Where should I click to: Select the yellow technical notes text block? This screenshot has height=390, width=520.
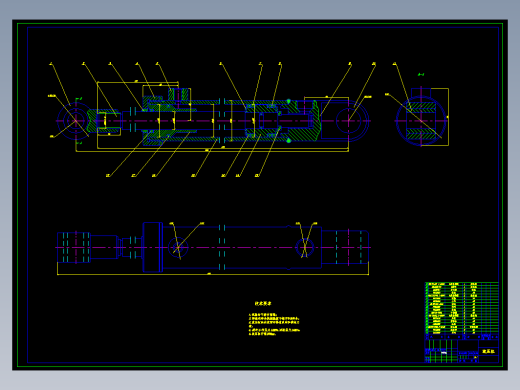(274, 319)
